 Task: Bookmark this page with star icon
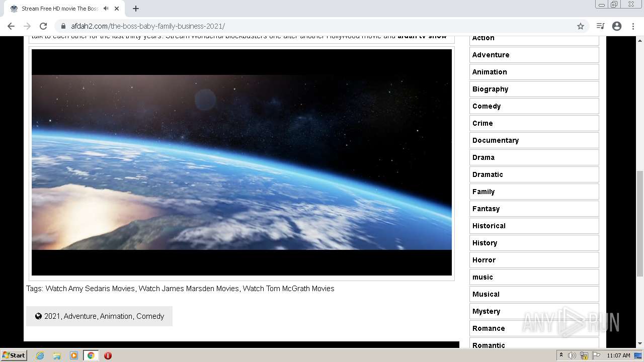click(581, 26)
